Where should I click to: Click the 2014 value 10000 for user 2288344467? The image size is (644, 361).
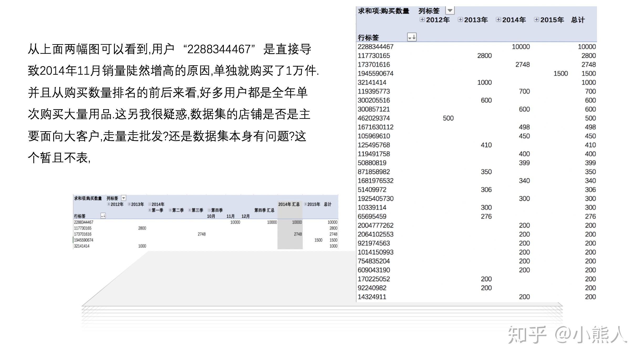coord(521,47)
